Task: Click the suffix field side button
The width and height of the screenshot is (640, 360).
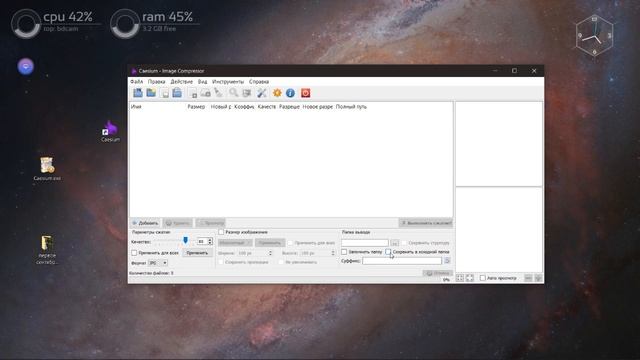Action: (447, 261)
